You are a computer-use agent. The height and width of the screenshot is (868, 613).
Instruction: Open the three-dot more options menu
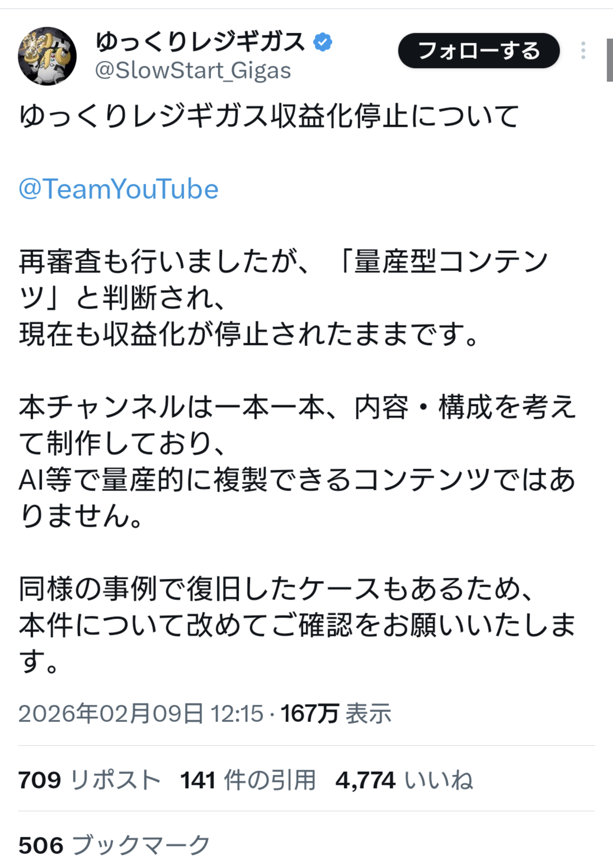point(583,51)
